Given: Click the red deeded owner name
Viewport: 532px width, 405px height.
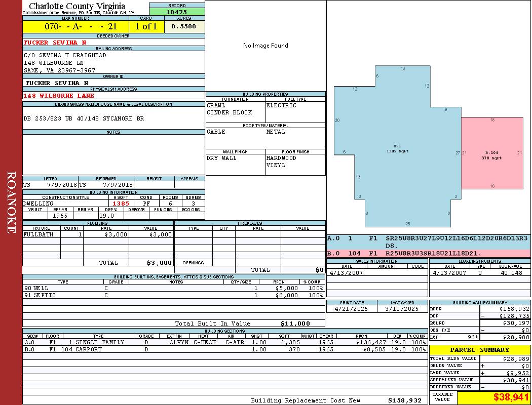Looking at the screenshot, I should [x=55, y=43].
